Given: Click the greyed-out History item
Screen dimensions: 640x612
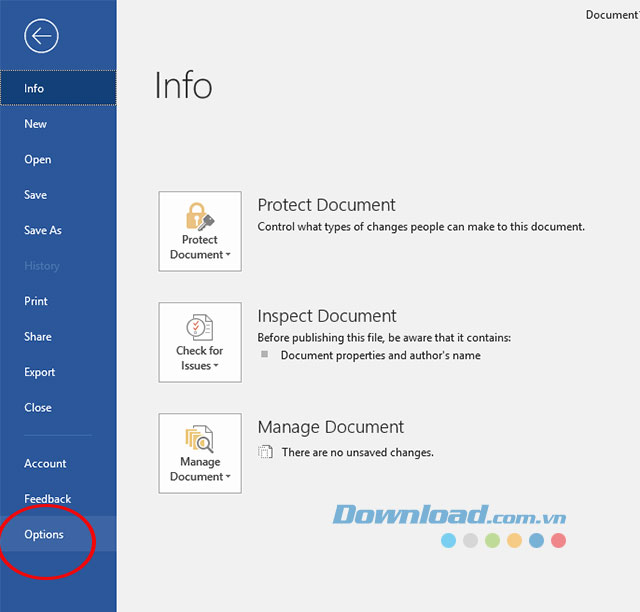Looking at the screenshot, I should click(x=42, y=266).
